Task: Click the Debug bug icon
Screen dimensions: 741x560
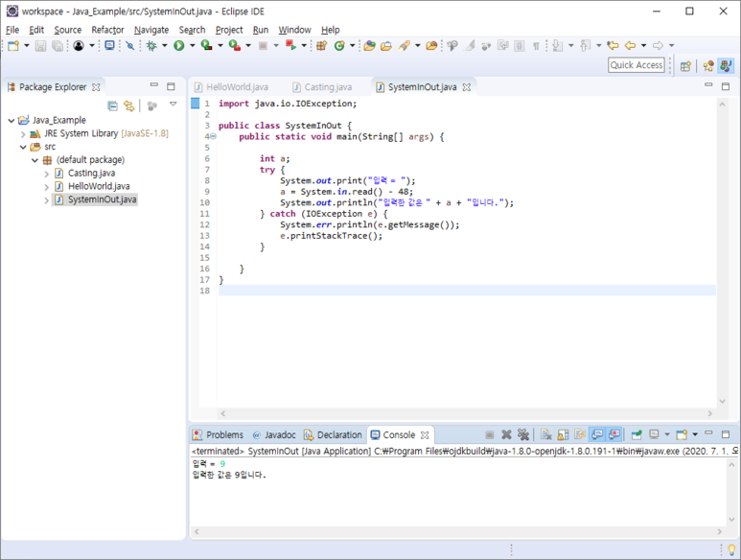Action: point(151,46)
